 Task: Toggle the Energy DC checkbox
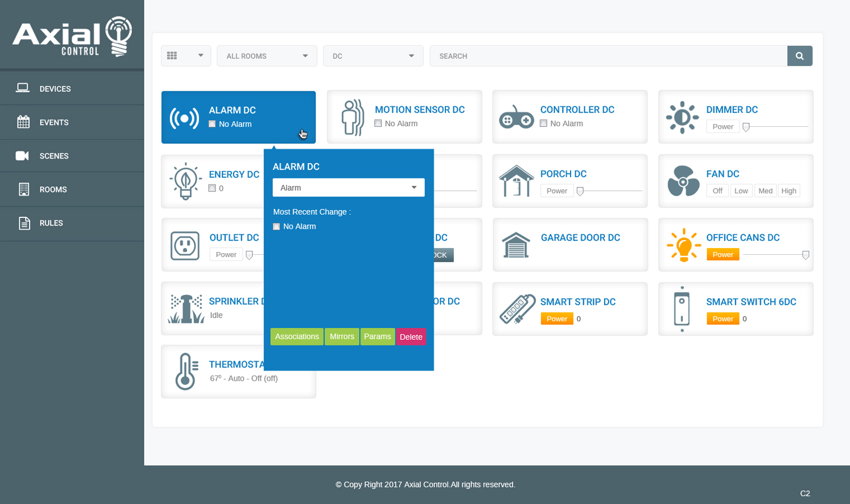pyautogui.click(x=212, y=188)
